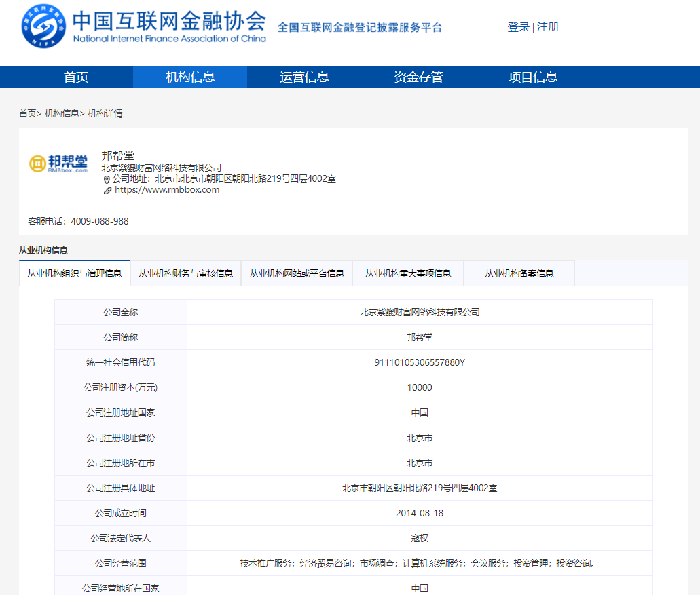Screen dimensions: 700x595
Task: Click the 邦帮堂 company name heading
Action: [x=118, y=155]
